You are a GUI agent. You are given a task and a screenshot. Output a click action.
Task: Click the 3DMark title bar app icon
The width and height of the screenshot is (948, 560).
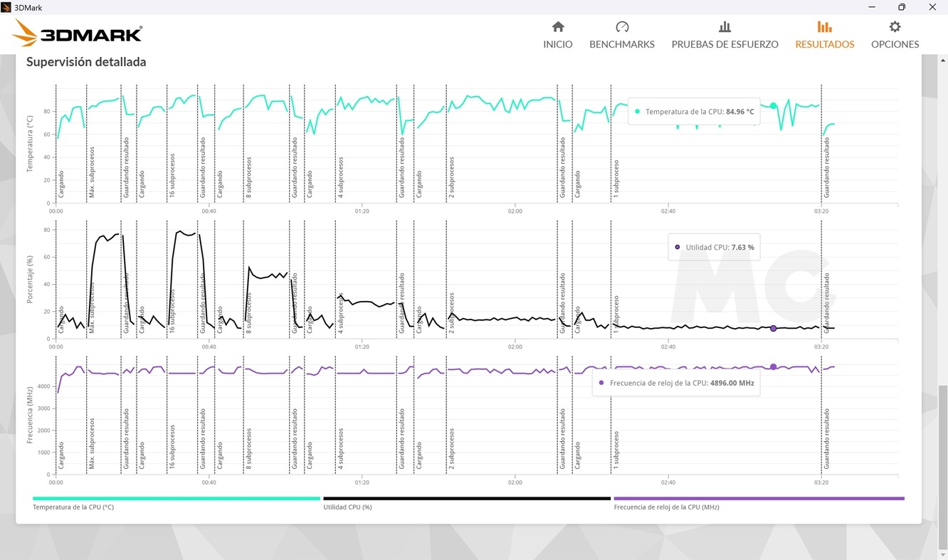click(x=6, y=7)
